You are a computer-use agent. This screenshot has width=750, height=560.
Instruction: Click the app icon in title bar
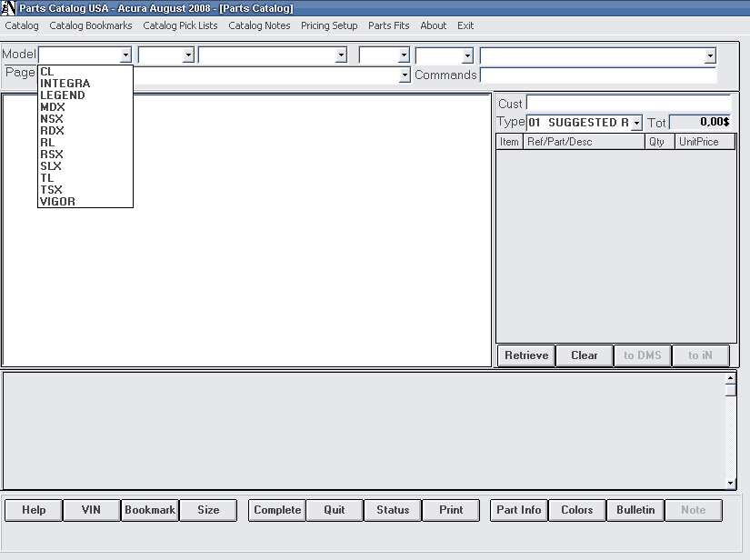[8, 8]
